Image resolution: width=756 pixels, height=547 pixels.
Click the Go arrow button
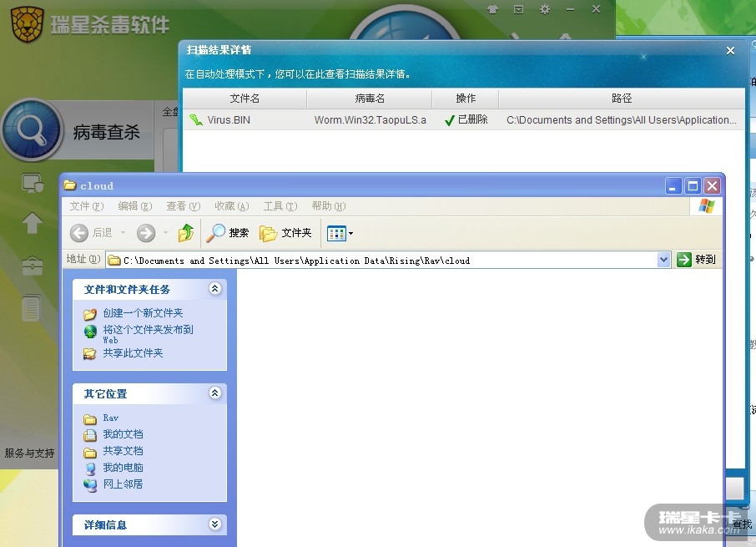tap(683, 260)
